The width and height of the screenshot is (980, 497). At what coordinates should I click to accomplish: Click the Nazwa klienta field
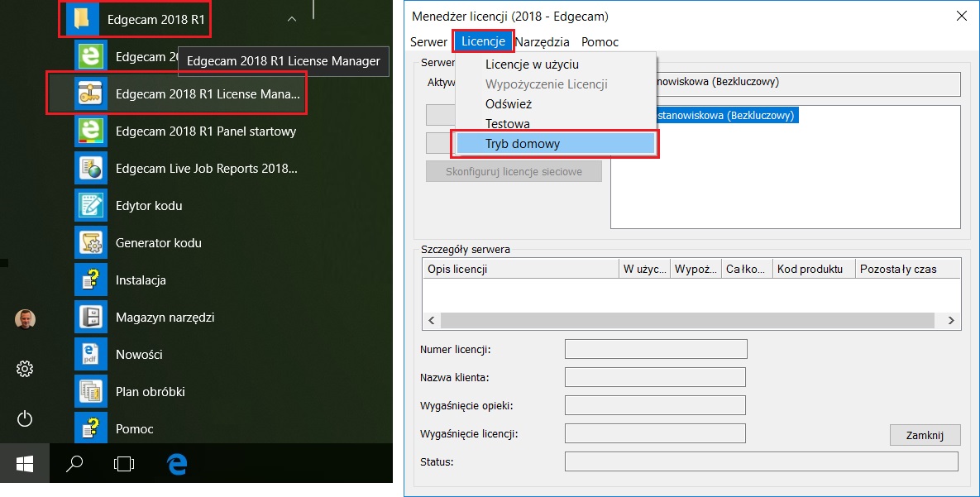click(x=655, y=377)
